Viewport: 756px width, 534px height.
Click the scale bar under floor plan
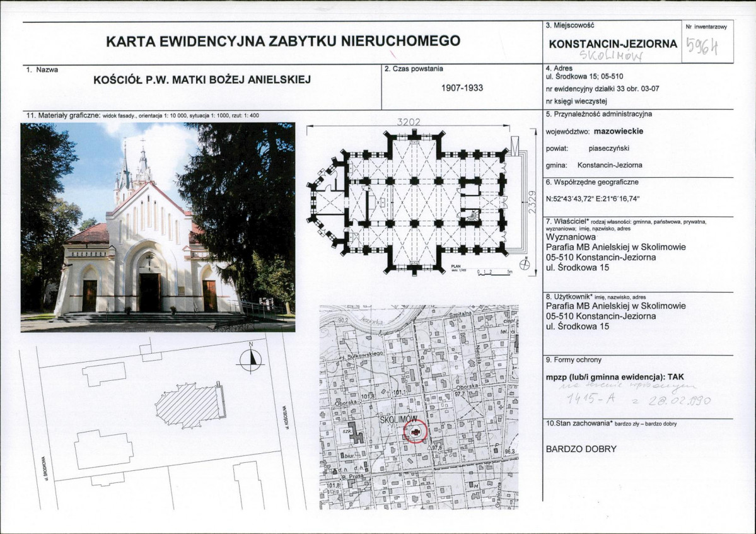pos(494,273)
